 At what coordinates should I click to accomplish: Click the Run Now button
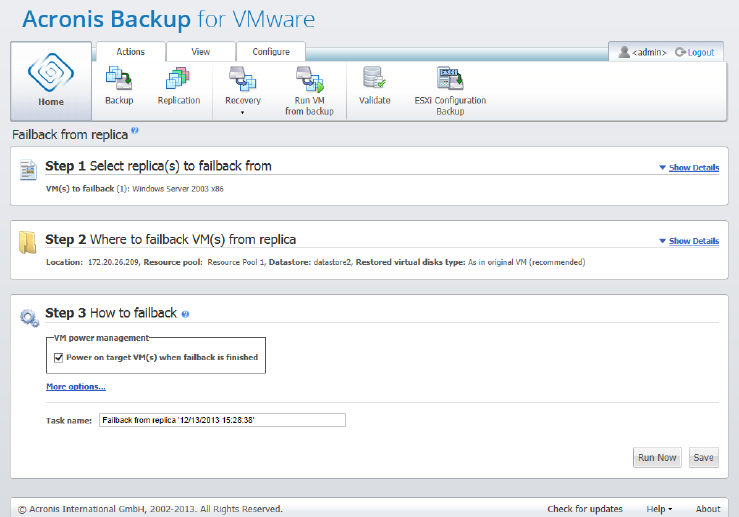657,457
